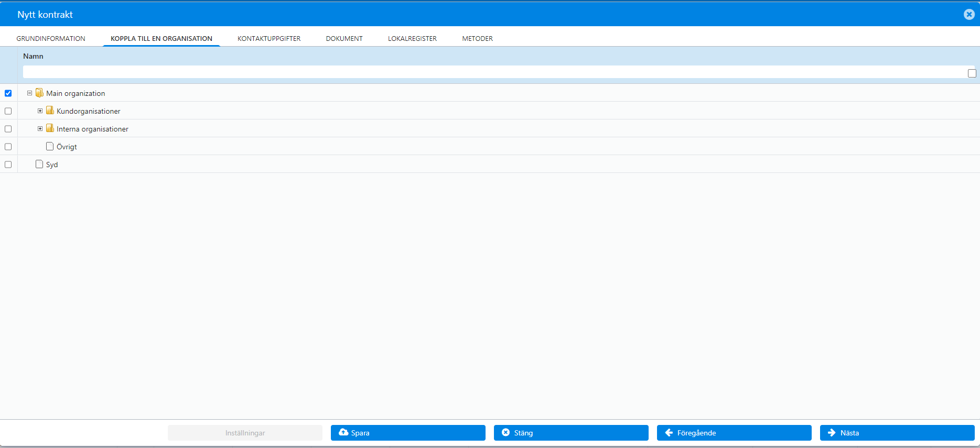
Task: Tick the Övrigt row checkbox
Action: click(x=8, y=147)
